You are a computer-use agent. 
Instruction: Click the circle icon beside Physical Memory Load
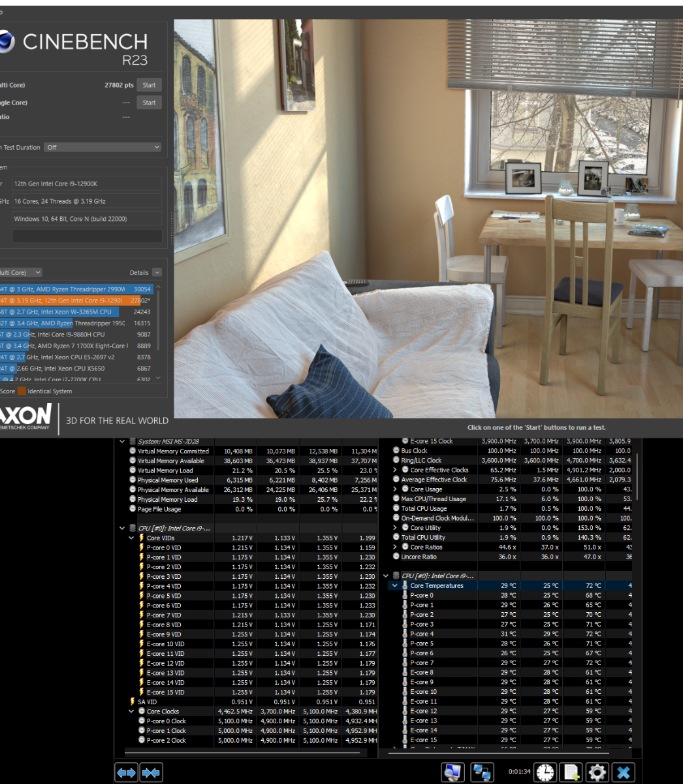pos(133,499)
